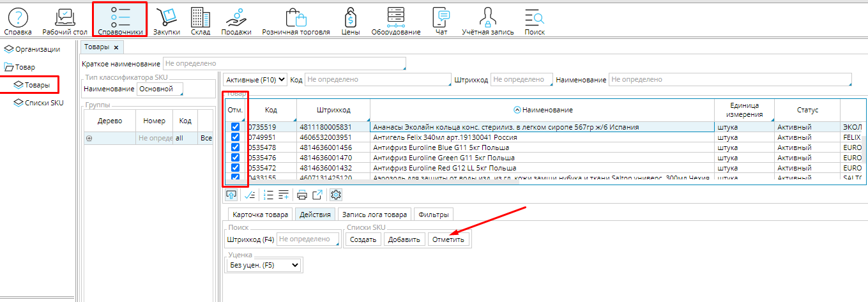868x302 pixels.
Task: Uncheck the Антигель Felix row checkbox
Action: (235, 137)
